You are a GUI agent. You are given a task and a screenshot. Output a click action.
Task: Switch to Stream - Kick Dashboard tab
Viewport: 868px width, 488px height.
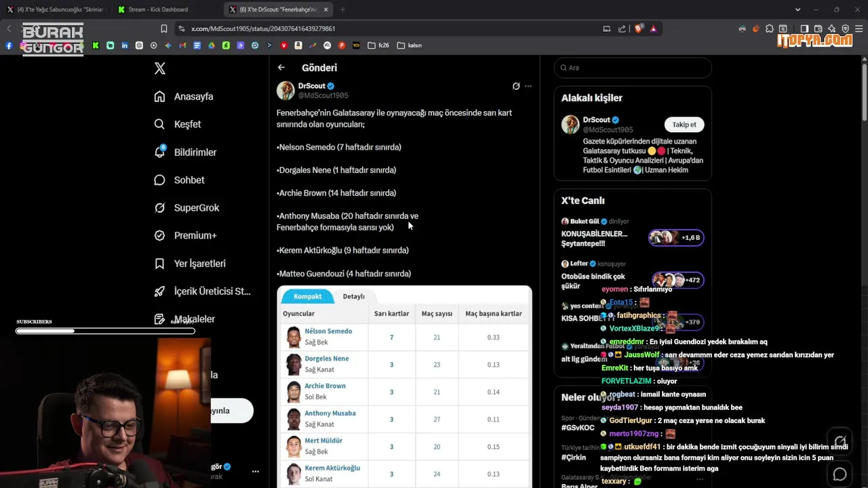coord(157,9)
